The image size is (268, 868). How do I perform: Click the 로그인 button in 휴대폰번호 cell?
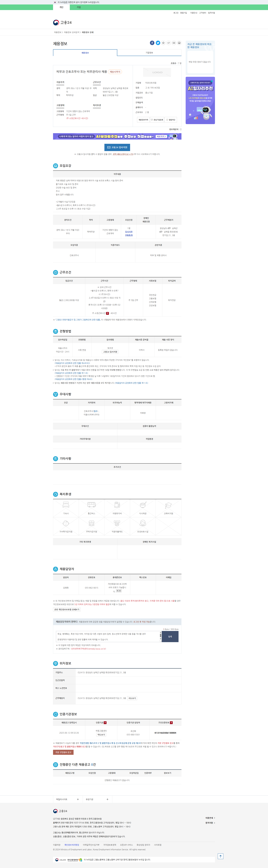119,591
